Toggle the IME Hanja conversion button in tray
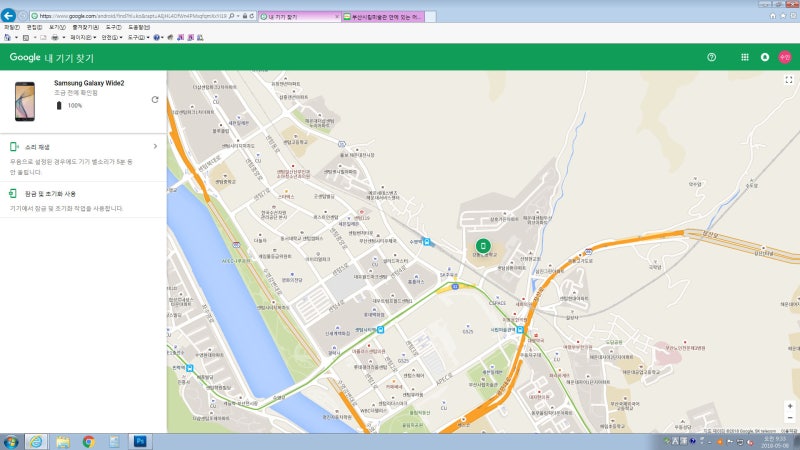The height and width of the screenshot is (450, 800). coord(684,441)
